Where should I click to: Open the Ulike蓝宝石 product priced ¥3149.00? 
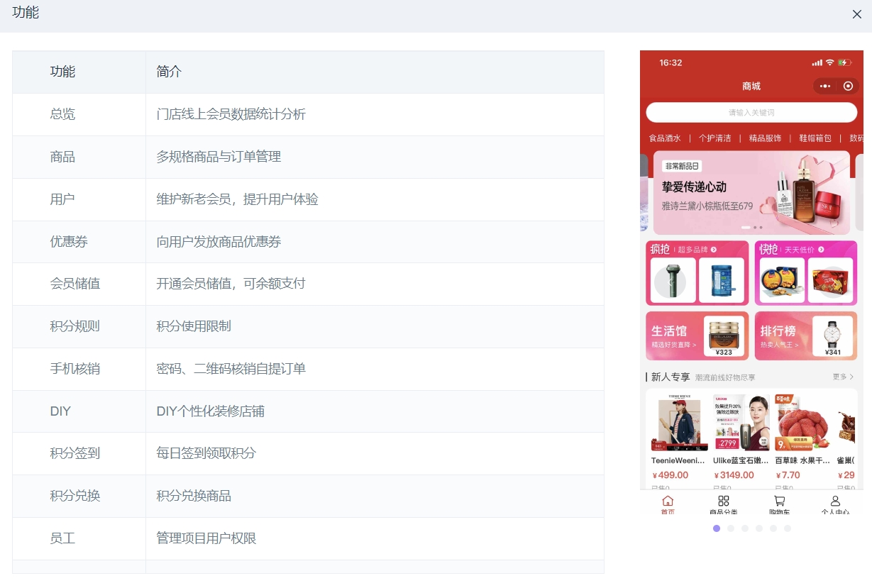pyautogui.click(x=741, y=440)
